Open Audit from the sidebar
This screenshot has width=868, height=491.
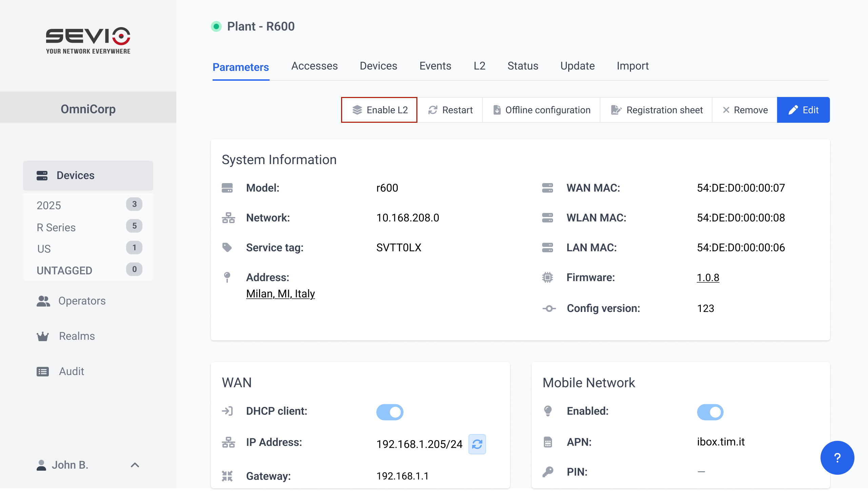coord(71,371)
